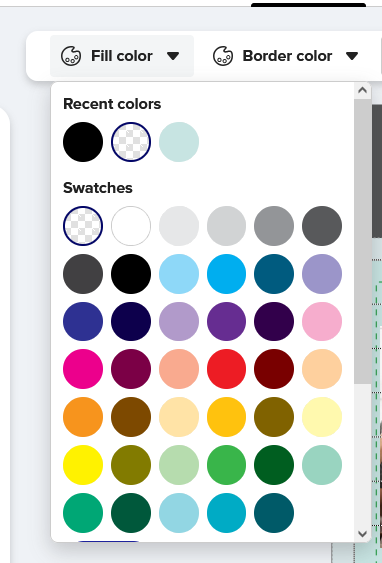
Task: Pick the transparent recent color
Action: pos(131,142)
